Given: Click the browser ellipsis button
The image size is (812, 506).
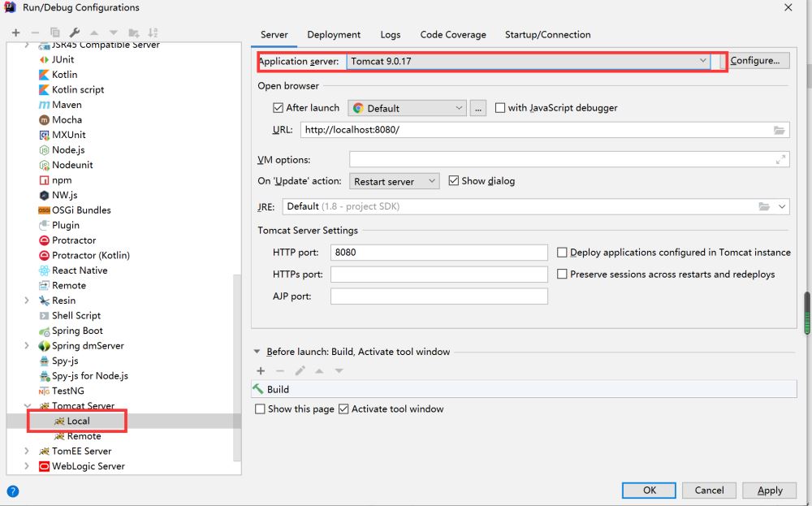Looking at the screenshot, I should tap(478, 108).
